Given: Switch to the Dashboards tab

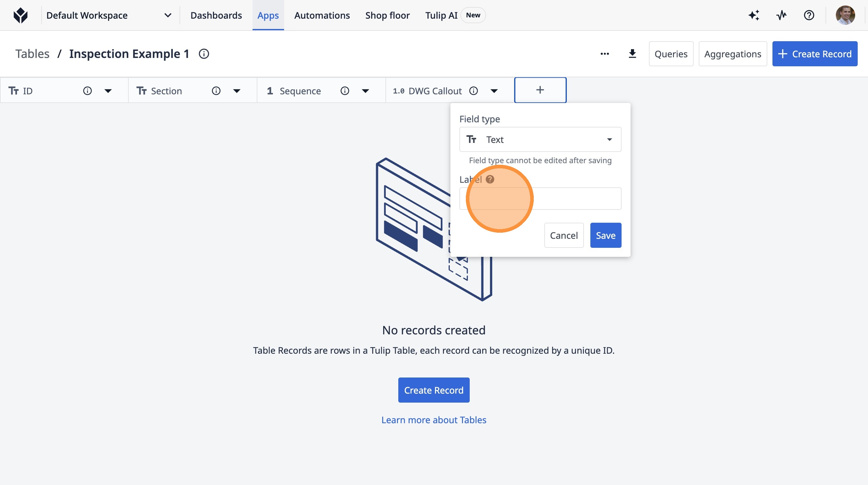Looking at the screenshot, I should tap(216, 15).
